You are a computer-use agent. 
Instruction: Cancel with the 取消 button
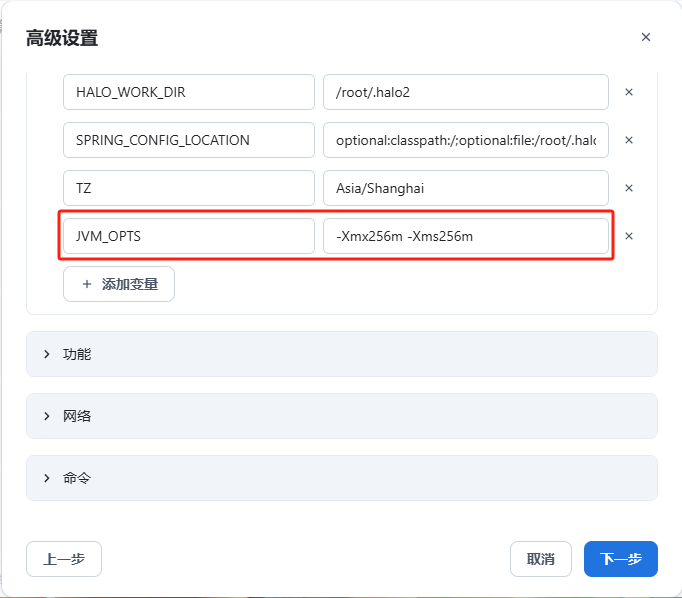[541, 559]
